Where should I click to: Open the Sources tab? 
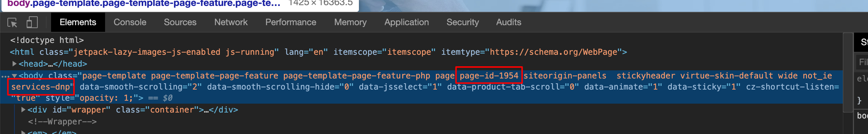tap(180, 22)
